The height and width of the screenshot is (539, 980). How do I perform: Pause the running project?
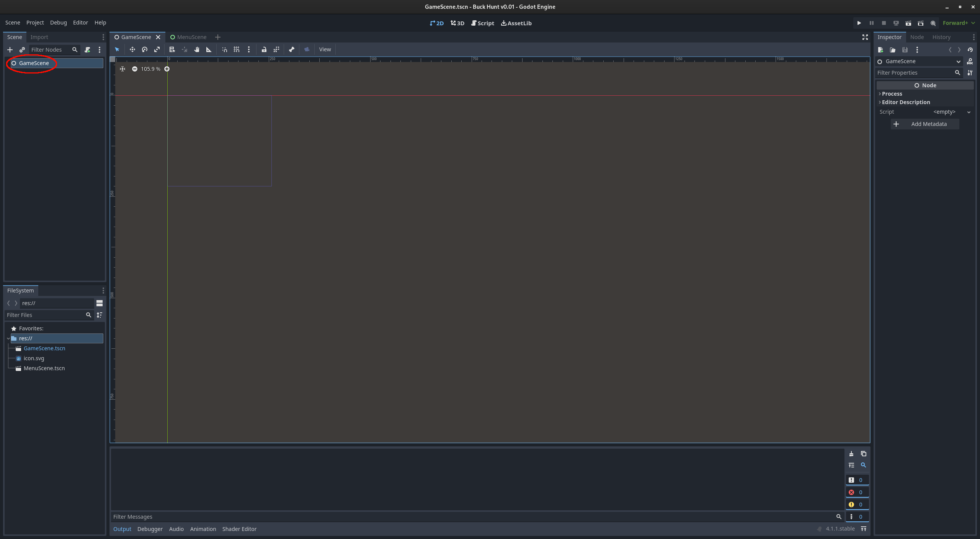(872, 23)
